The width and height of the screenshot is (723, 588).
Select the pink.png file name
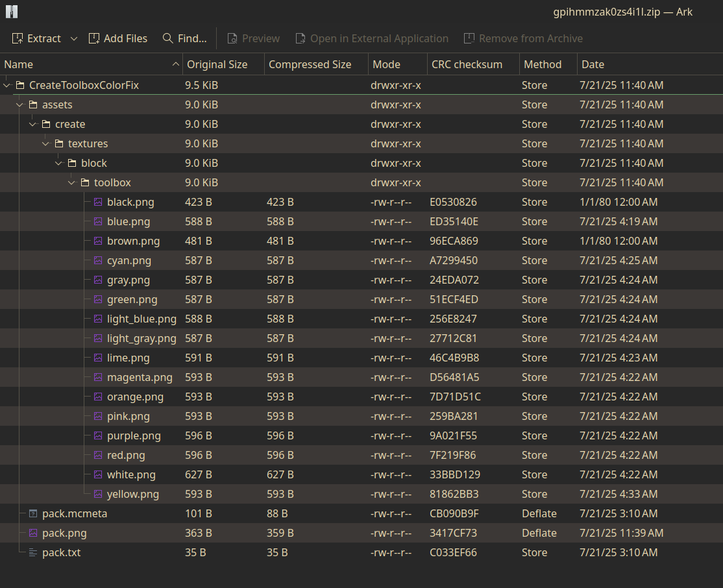[129, 417]
